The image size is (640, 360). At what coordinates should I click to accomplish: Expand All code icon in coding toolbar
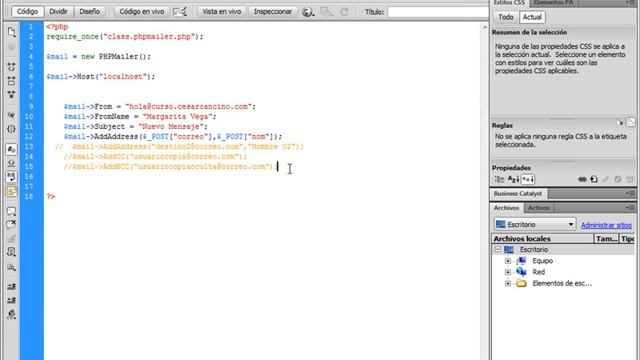[x=11, y=94]
